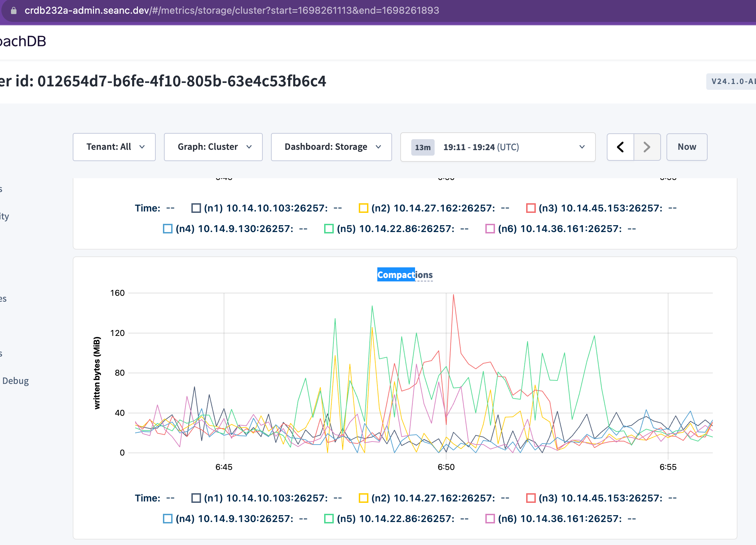Click the forward time-navigation arrow
This screenshot has height=545, width=756.
[647, 147]
